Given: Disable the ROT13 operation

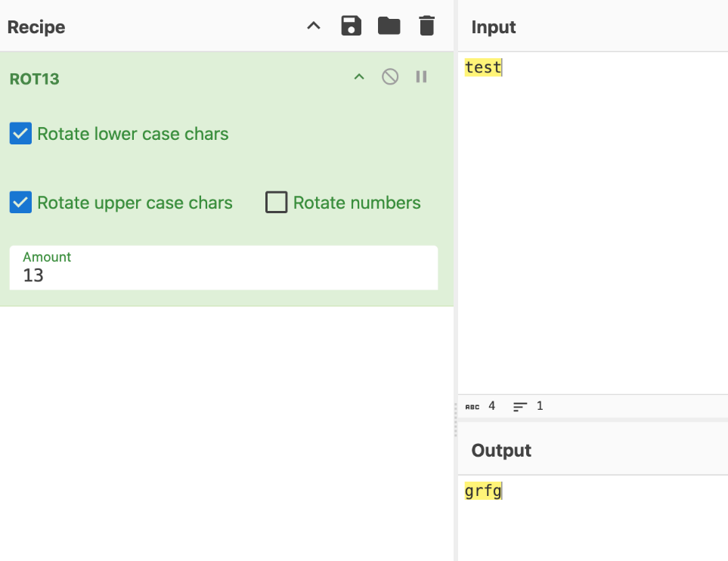Looking at the screenshot, I should pos(390,76).
